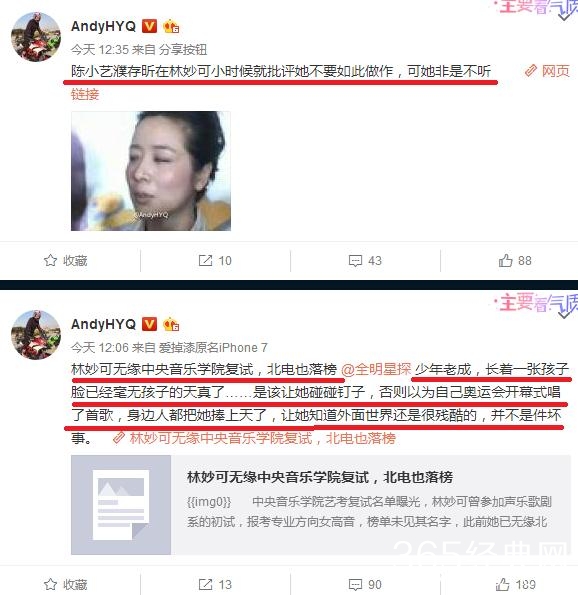Favorite the first post via star 收藏
This screenshot has width=578, height=595.
tap(65, 260)
